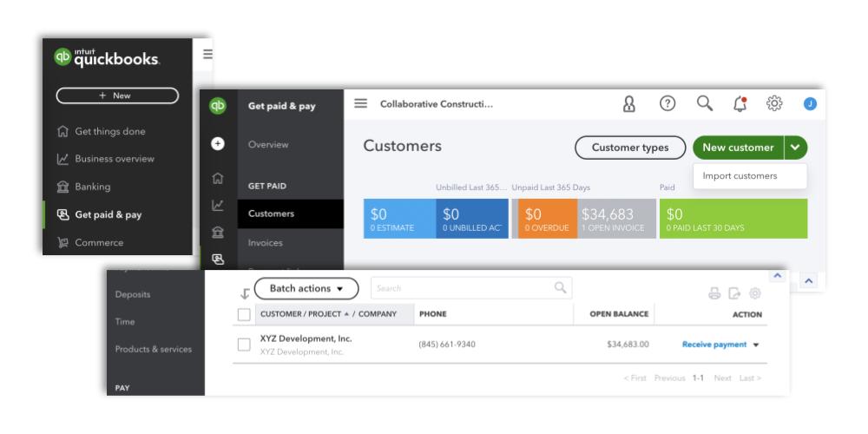Image resolution: width=868 pixels, height=434 pixels.
Task: Click the ACTION column header
Action: pyautogui.click(x=747, y=314)
